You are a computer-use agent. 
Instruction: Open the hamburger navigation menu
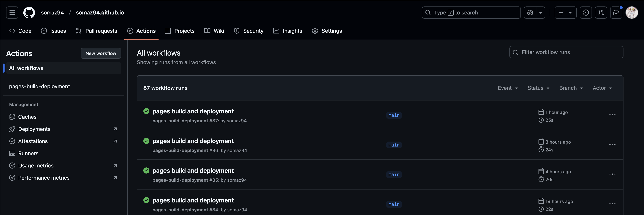point(12,13)
